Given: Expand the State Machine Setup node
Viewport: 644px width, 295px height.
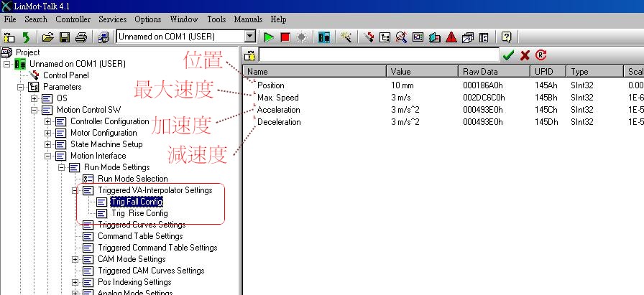Looking at the screenshot, I should [x=47, y=144].
